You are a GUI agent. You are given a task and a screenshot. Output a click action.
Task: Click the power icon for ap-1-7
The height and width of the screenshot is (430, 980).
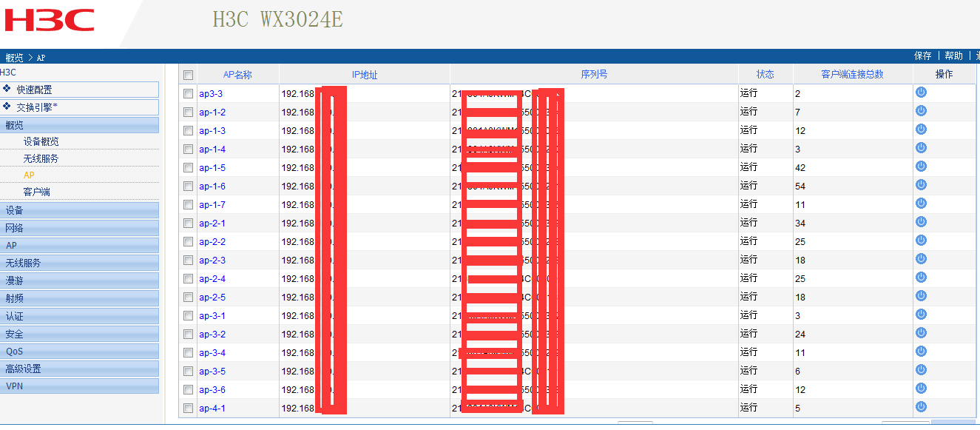[921, 204]
